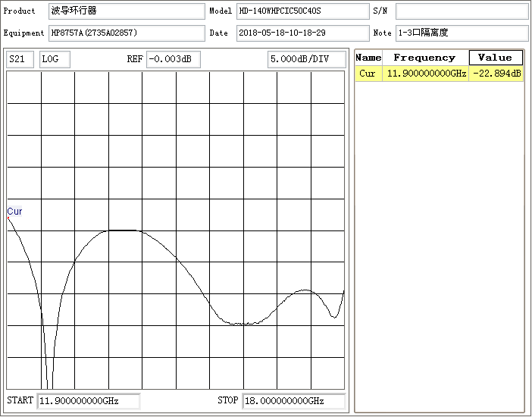Viewport: 532px width, 417px height.
Task: Click the Date field 2018-05-18-10-18-29
Action: (302, 33)
